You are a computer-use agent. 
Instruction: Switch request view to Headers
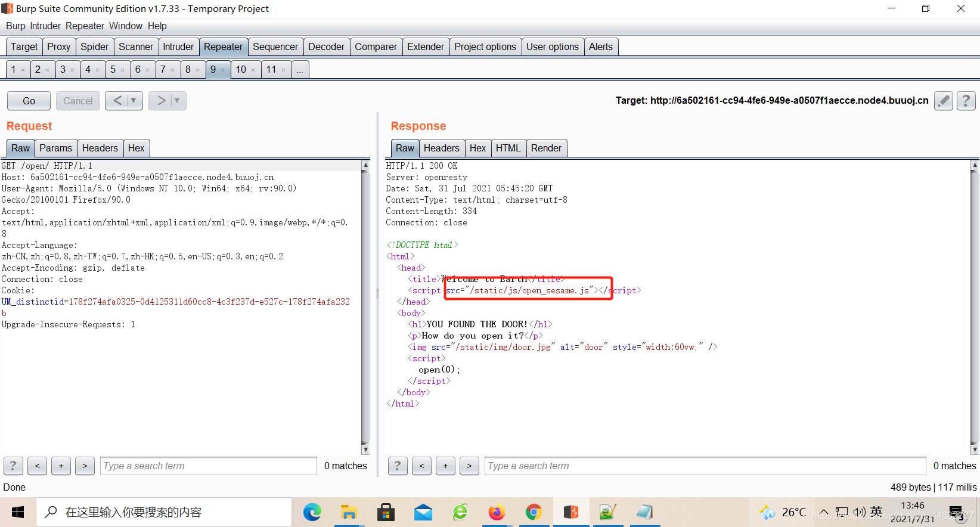[100, 148]
